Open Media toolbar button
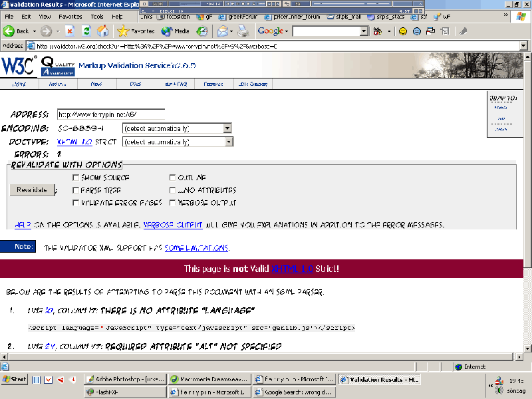 coord(175,31)
